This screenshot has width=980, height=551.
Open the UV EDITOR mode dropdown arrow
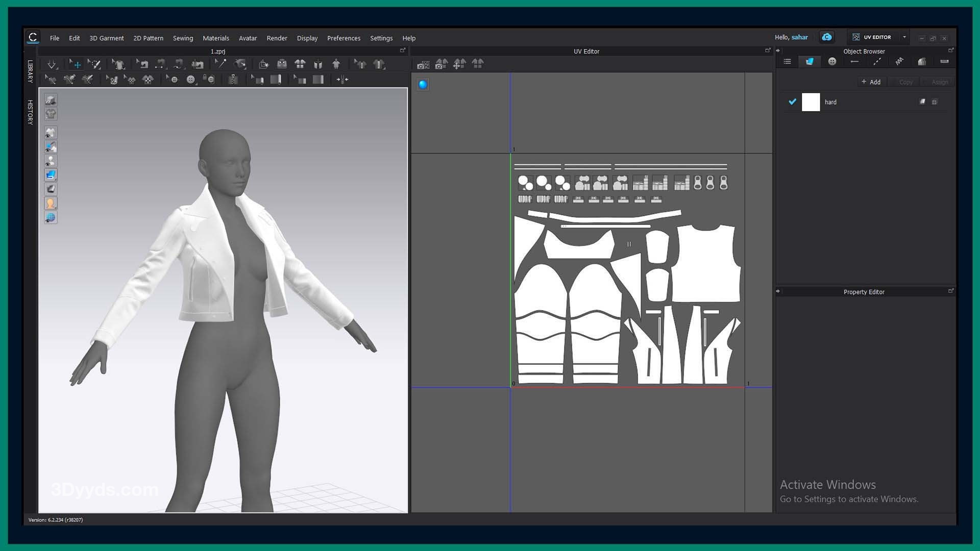coord(904,37)
